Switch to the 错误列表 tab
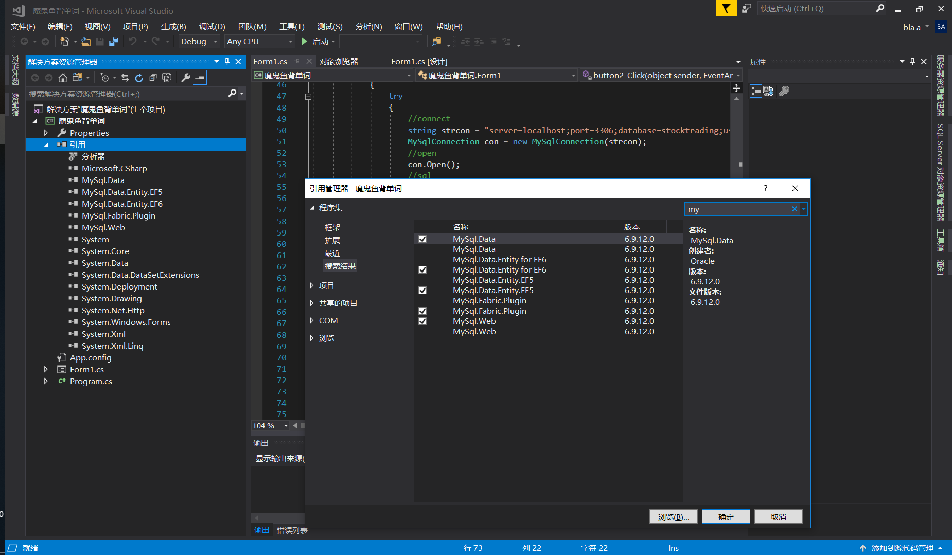This screenshot has height=560, width=952. click(292, 530)
